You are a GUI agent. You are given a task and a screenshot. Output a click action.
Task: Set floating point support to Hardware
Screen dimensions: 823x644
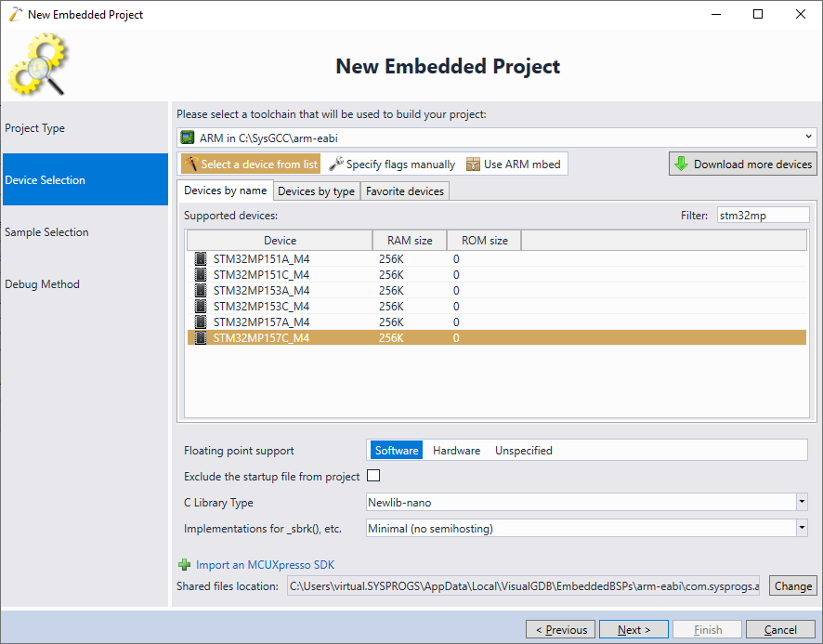pyautogui.click(x=456, y=450)
